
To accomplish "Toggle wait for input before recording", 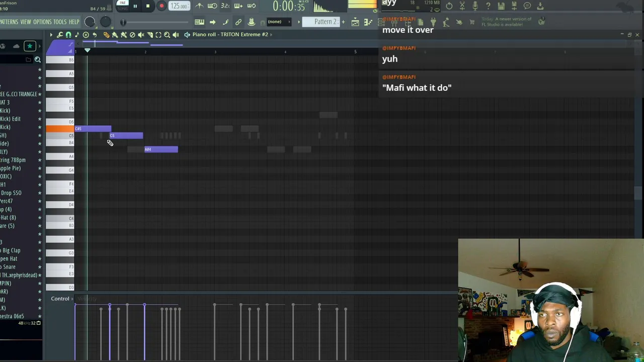I will [x=212, y=6].
